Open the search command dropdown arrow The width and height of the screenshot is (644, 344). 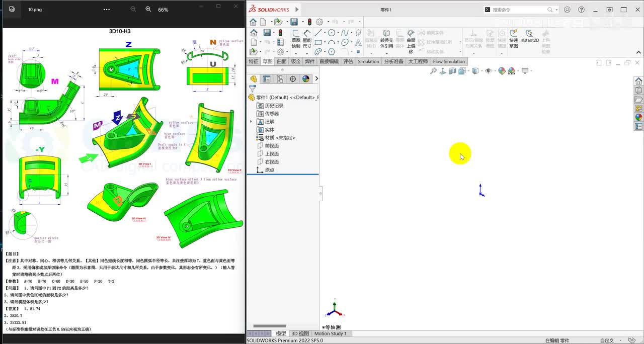click(556, 10)
